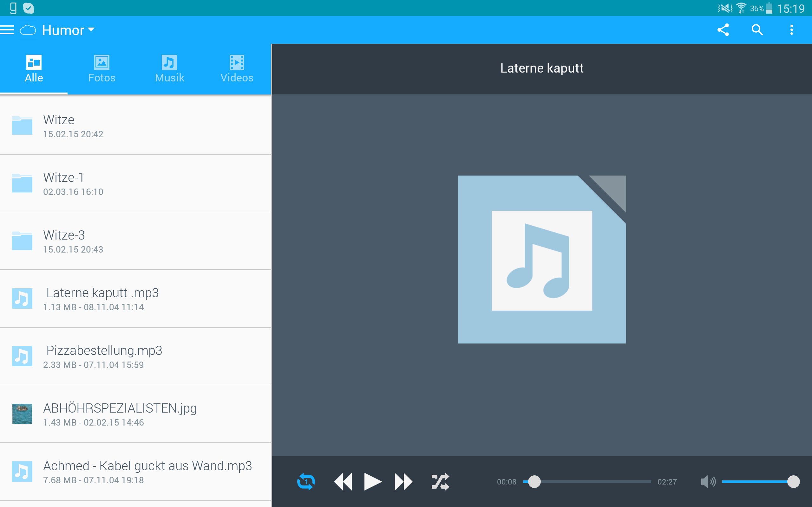Open ABHÖHRSPEZIALISTEN.jpg thumbnail

click(x=22, y=414)
